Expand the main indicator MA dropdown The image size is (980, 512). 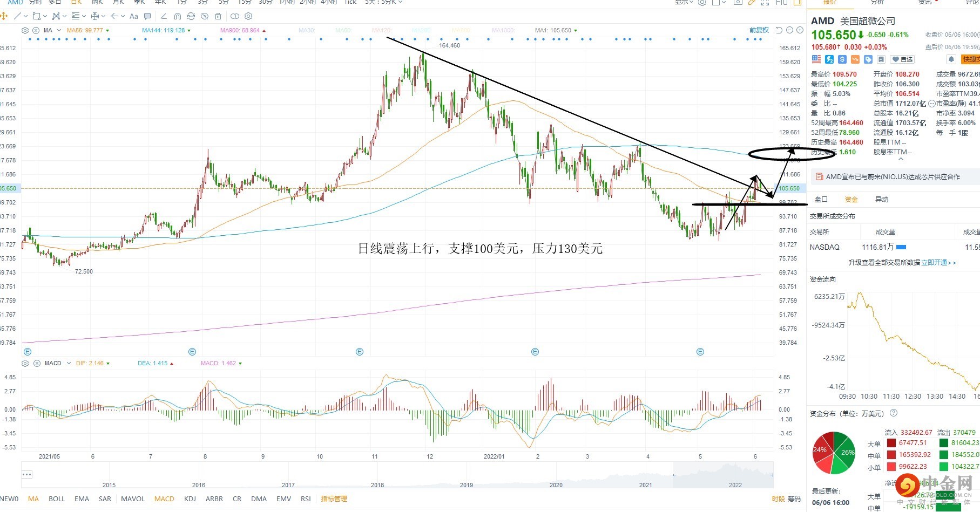coord(59,30)
